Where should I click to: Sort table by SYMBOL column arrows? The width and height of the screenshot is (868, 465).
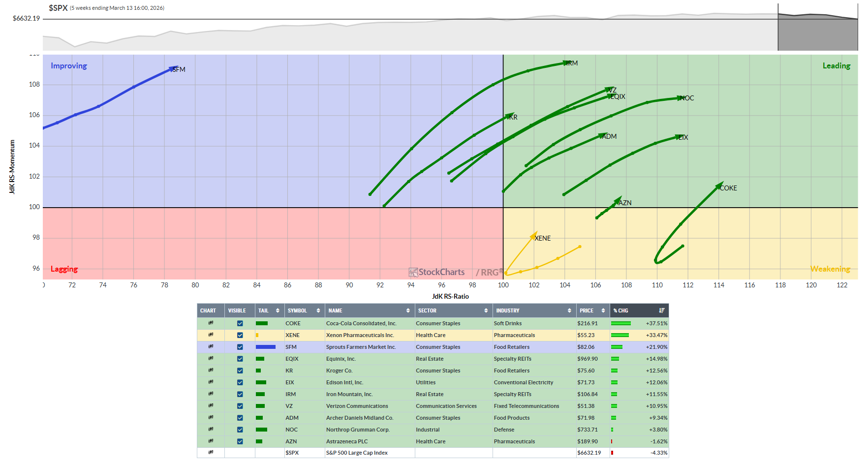tap(318, 310)
